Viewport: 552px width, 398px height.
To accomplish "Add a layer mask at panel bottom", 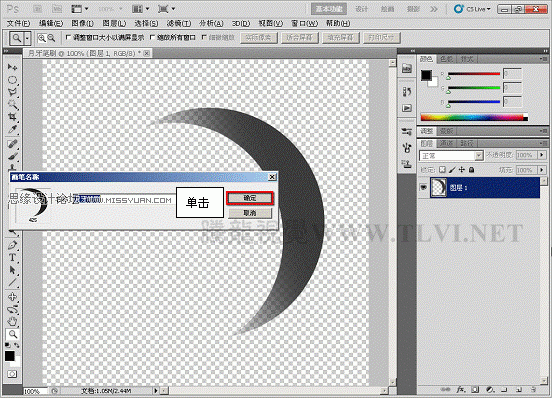I will 475,389.
